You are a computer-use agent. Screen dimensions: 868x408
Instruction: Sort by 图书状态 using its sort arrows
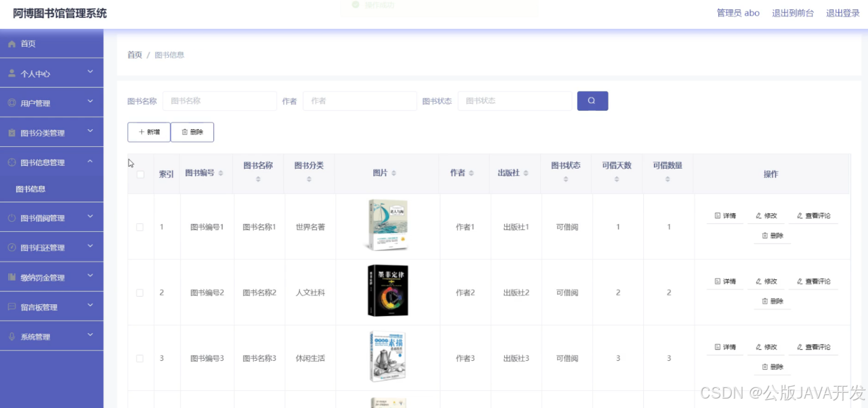coord(566,179)
